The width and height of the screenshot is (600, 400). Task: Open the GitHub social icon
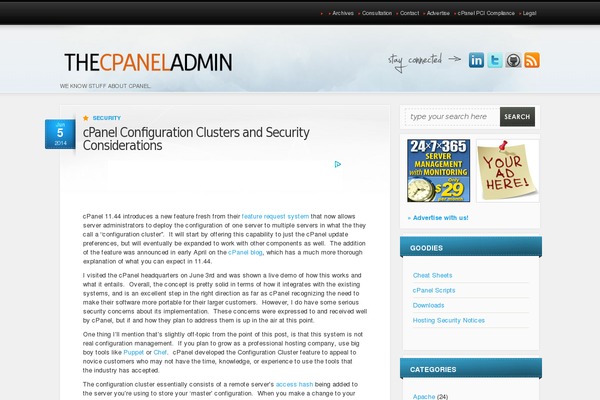pos(513,60)
